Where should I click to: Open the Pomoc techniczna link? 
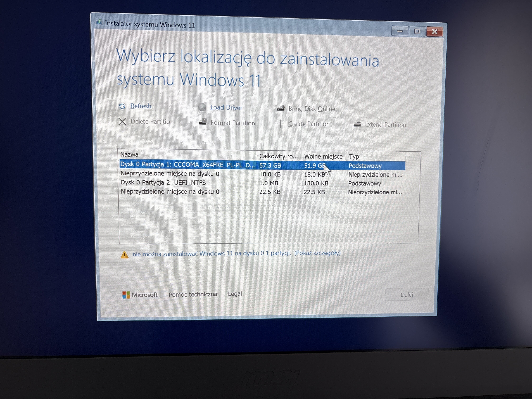coord(193,294)
